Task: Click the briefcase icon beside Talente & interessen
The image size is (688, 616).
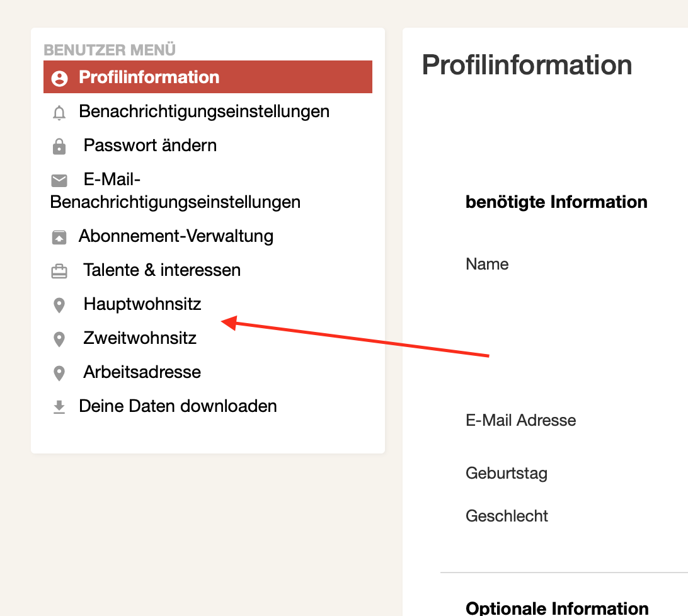Action: click(x=59, y=271)
